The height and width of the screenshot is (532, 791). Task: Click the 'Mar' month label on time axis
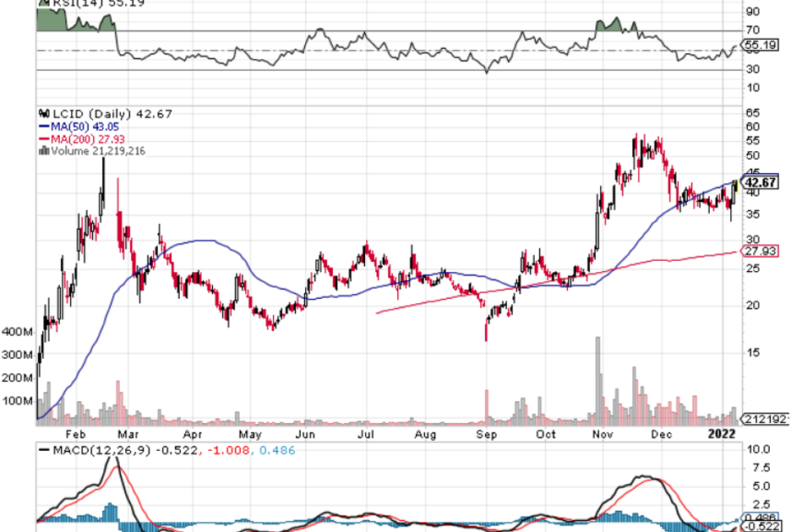point(128,434)
